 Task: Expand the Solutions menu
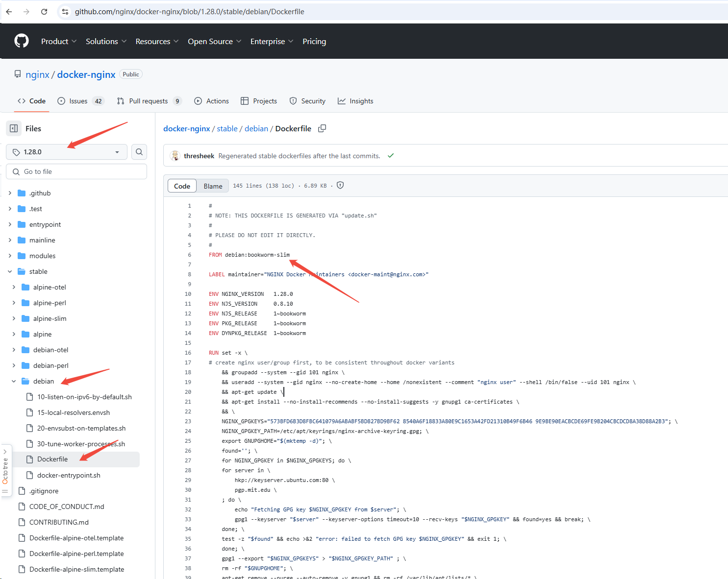pos(106,41)
